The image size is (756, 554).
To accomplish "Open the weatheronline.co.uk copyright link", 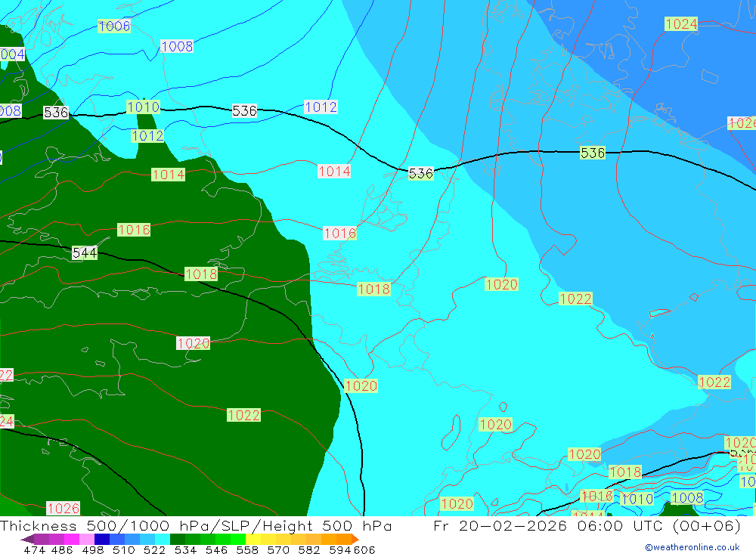I will (692, 547).
